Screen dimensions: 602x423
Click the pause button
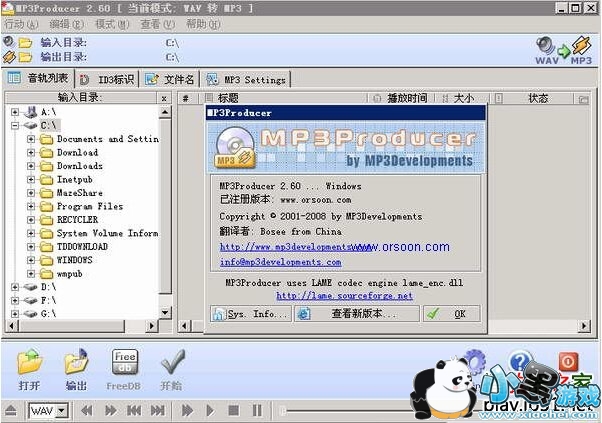point(257,411)
